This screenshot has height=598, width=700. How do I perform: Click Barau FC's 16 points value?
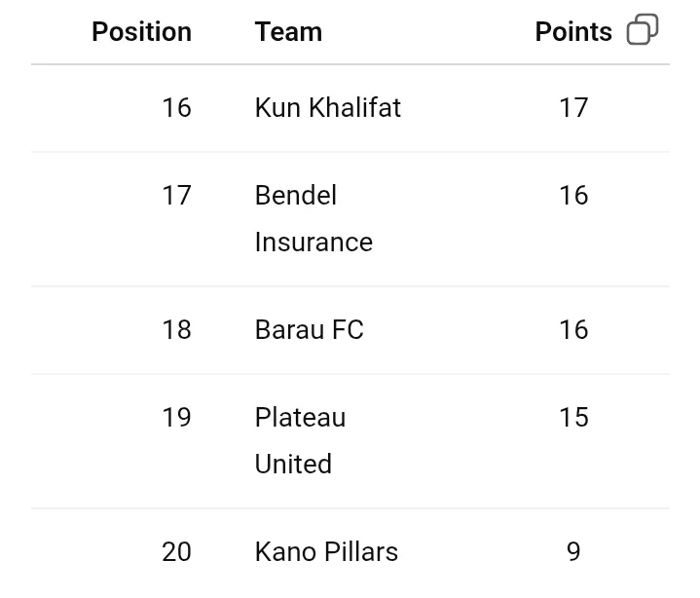[x=573, y=329]
